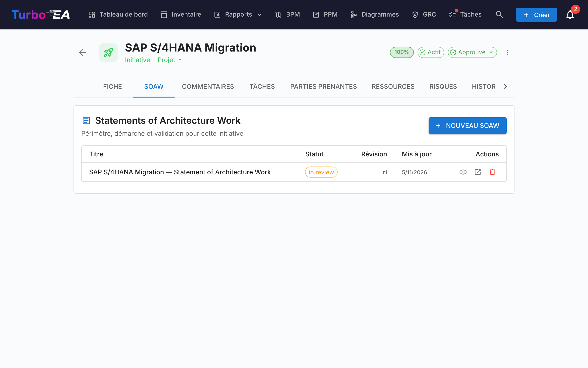Click the Mis à jour column header
Screen dimensions: 588x368
click(417, 154)
